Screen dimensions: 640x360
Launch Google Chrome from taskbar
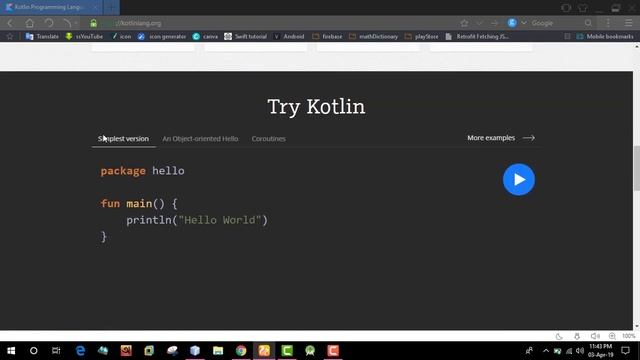241,351
